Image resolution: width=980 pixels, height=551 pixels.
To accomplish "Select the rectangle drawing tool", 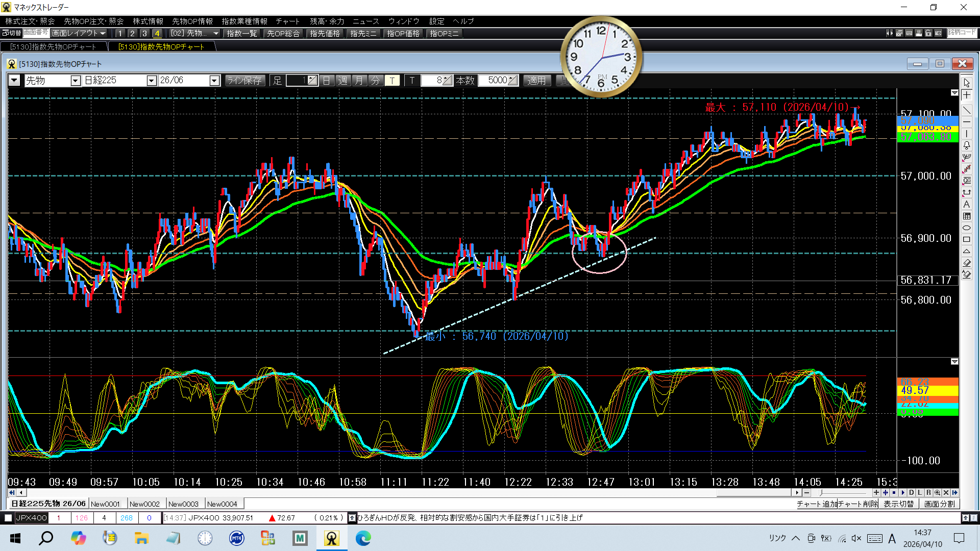I will [x=967, y=240].
